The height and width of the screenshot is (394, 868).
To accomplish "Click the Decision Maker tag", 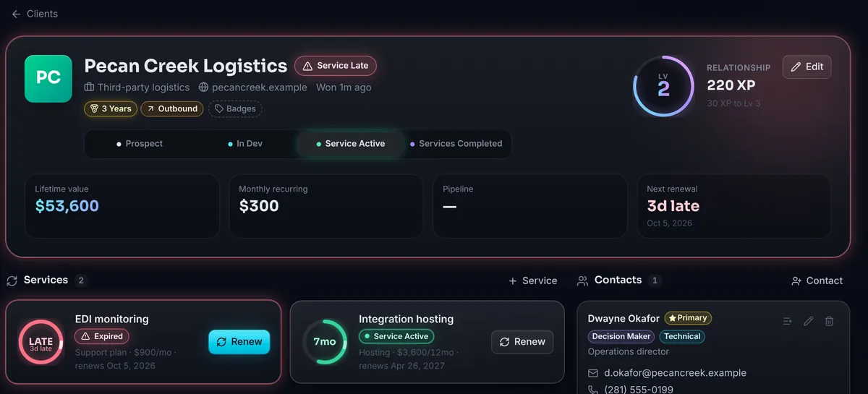I will tap(621, 336).
